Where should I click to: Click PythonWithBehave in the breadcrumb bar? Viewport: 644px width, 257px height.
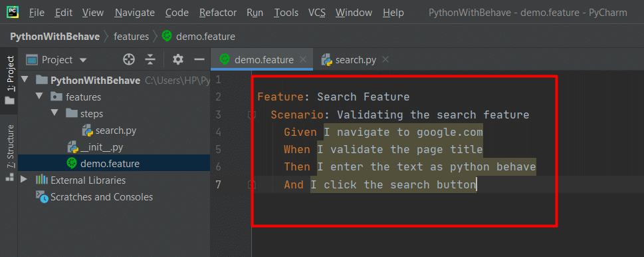pyautogui.click(x=54, y=37)
